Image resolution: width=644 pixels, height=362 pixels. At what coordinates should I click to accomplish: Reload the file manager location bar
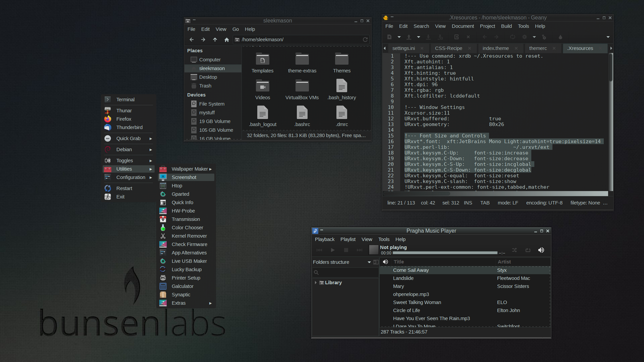tap(365, 40)
